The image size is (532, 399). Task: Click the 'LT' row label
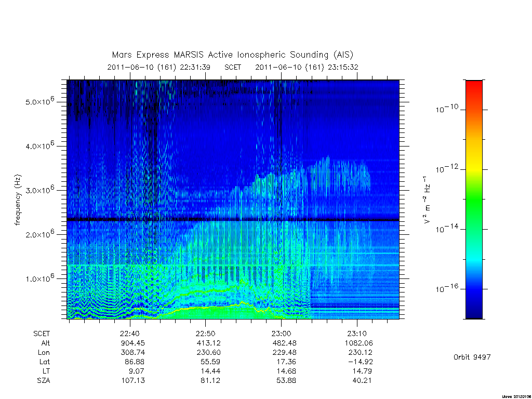click(46, 371)
